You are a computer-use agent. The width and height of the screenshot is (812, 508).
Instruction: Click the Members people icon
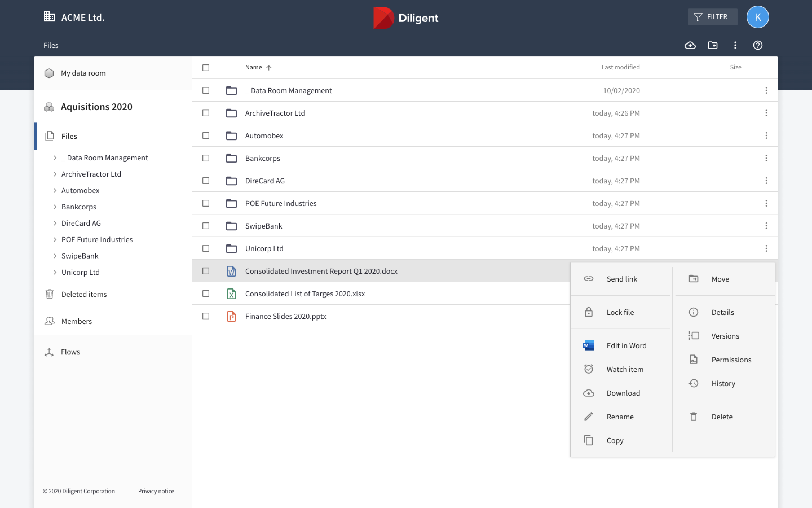coord(50,321)
